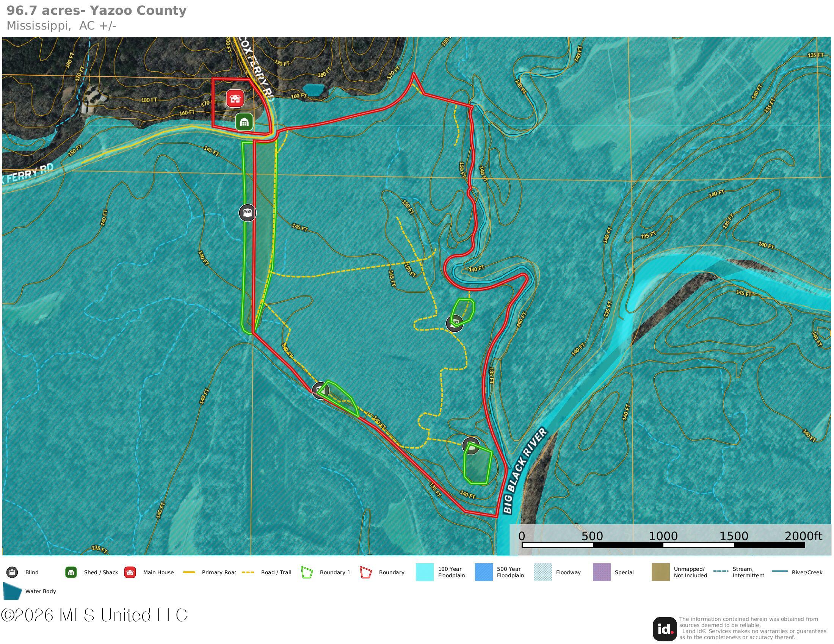Screen dimensions: 834x644
Task: Click the Shed / Shack legend icon
Action: coord(71,572)
